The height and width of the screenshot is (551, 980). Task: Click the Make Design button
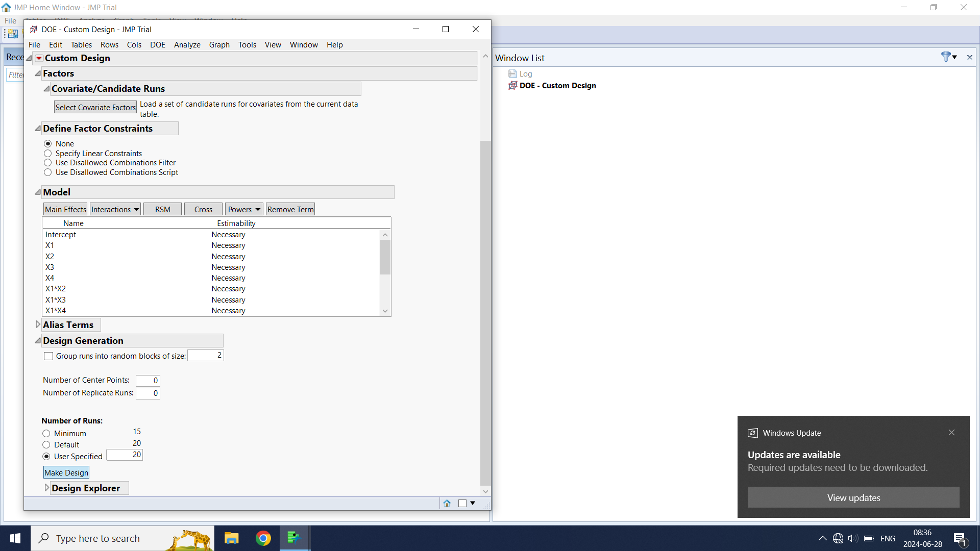point(66,472)
